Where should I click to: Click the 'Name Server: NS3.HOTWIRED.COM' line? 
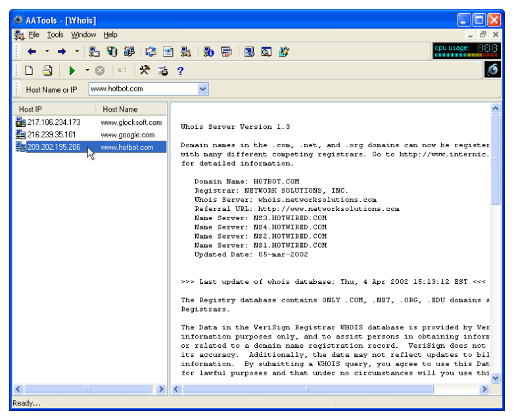[x=260, y=218]
